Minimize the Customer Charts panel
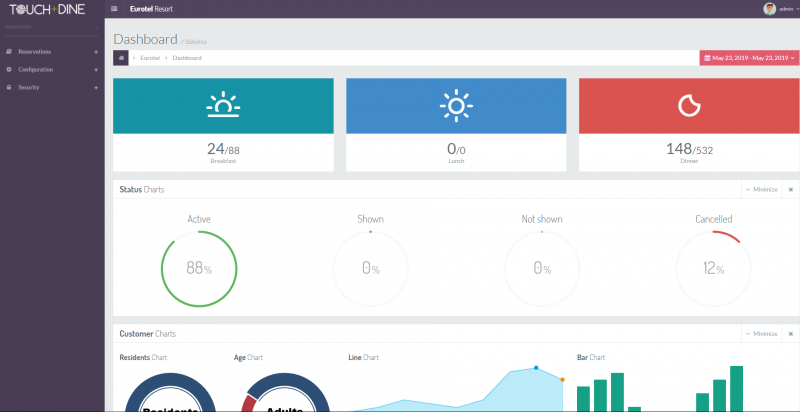The image size is (800, 412). pos(761,334)
